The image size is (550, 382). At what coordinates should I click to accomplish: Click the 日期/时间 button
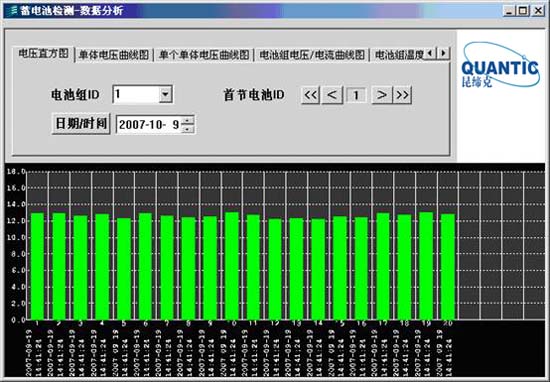pos(81,123)
